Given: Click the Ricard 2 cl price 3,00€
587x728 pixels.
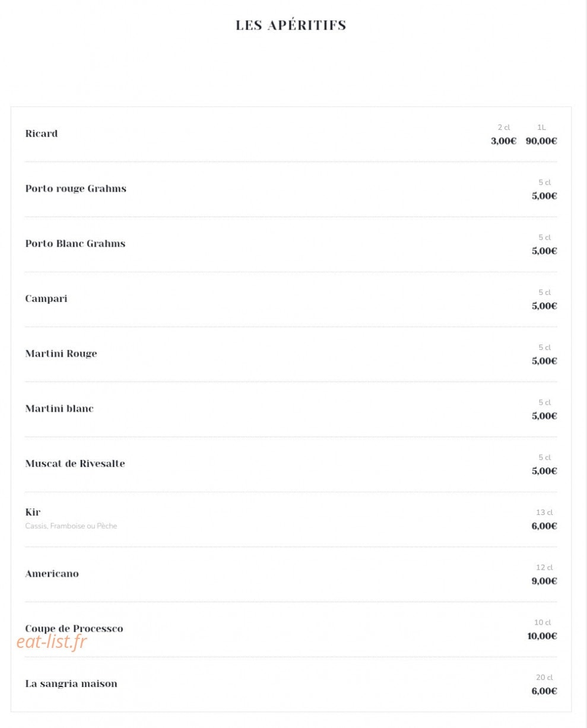Looking at the screenshot, I should point(503,141).
